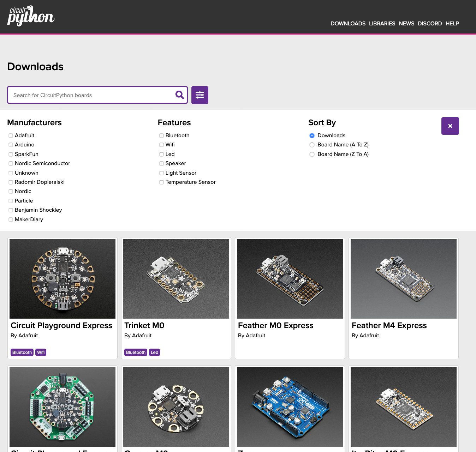Enable the Bluetooth feature checkbox

tap(161, 135)
